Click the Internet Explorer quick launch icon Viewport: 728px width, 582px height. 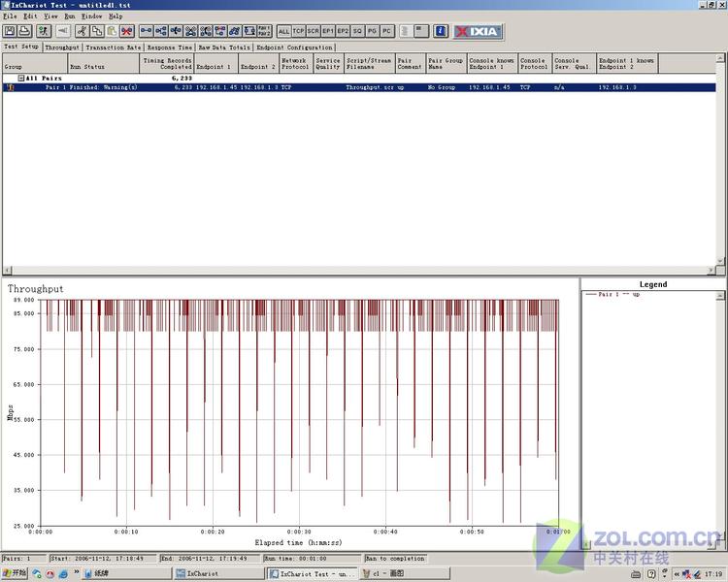click(63, 574)
